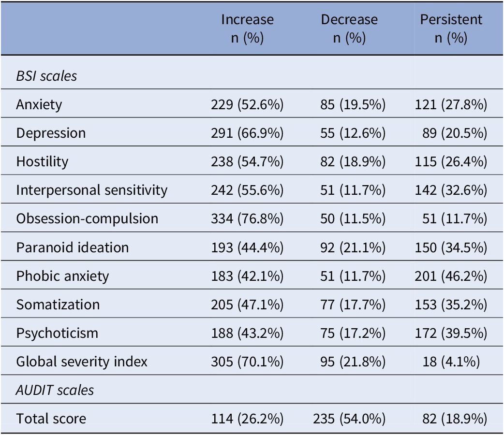This screenshot has width=504, height=435.
Task: Select the BSI scales section heading
Action: tap(46, 76)
